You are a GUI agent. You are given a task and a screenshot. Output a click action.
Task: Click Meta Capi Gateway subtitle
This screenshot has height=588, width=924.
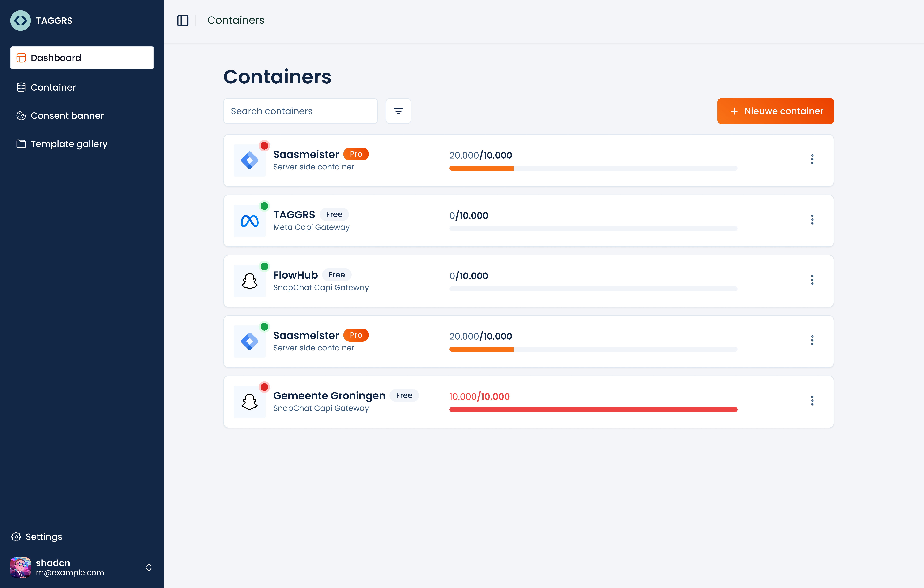pos(312,227)
